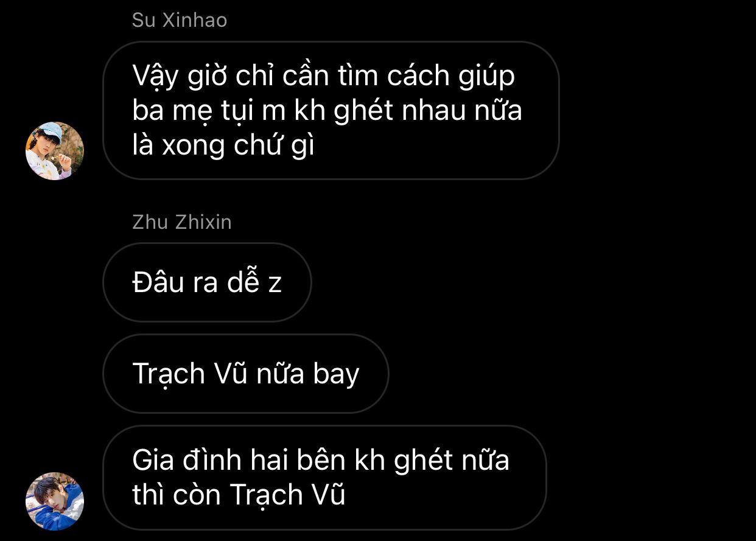The width and height of the screenshot is (756, 541).
Task: Tap the Zhu Zhixin sender name
Action: (x=182, y=222)
